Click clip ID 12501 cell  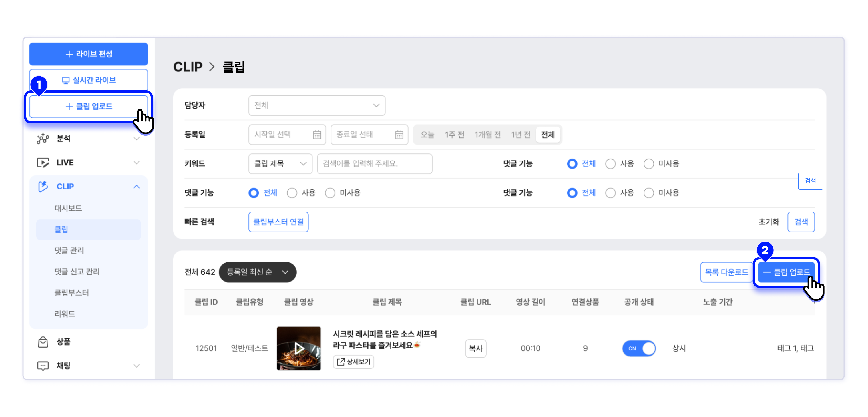(206, 348)
